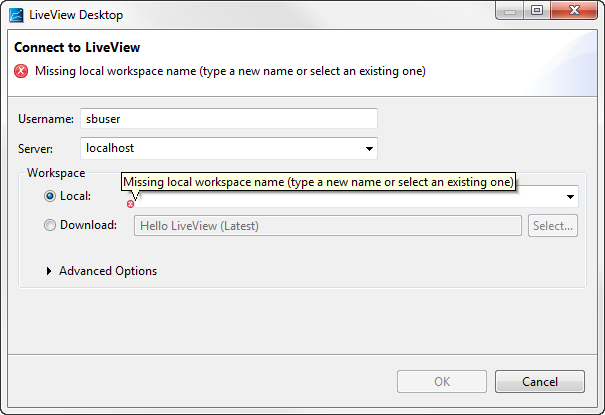Click the Server field showing localhost
The image size is (605, 415).
(220, 148)
